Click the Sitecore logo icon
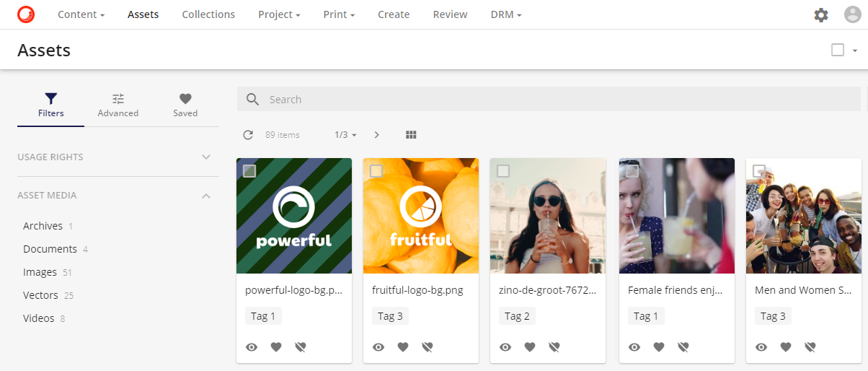Viewport: 868px width, 371px height. coord(26,14)
